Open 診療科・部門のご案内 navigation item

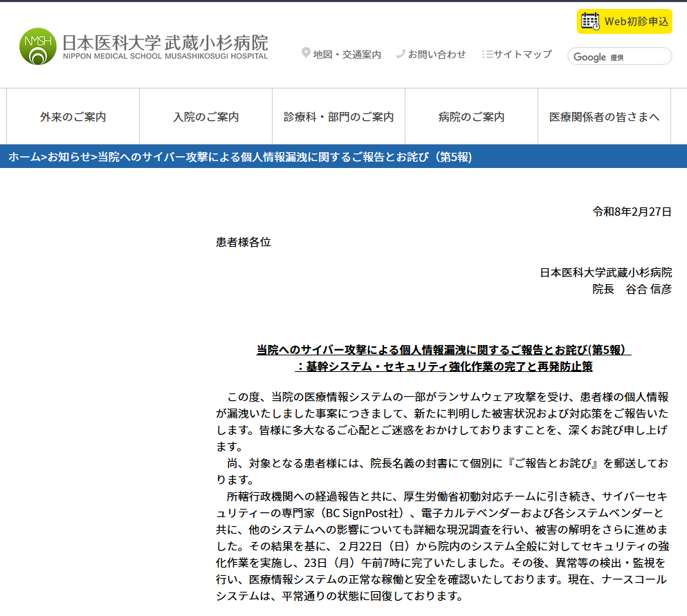click(339, 117)
